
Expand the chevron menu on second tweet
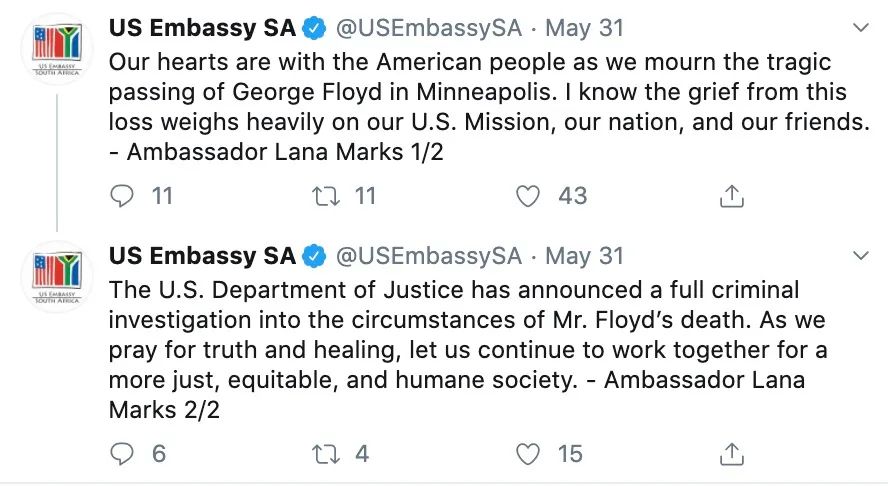pos(860,256)
